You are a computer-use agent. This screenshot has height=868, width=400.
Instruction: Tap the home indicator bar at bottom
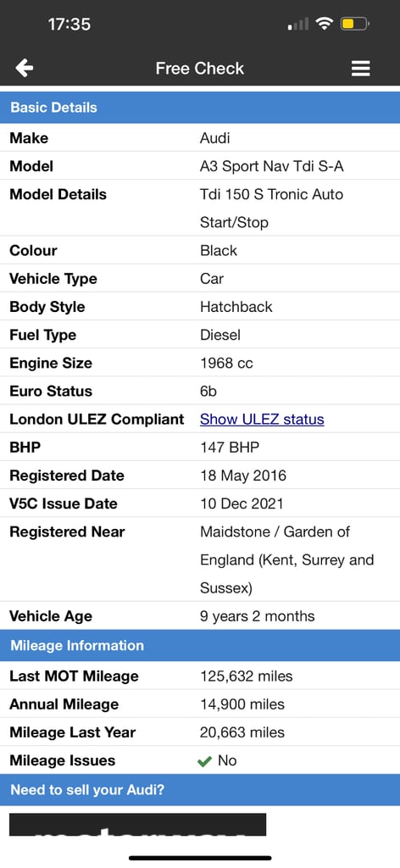tap(200, 858)
